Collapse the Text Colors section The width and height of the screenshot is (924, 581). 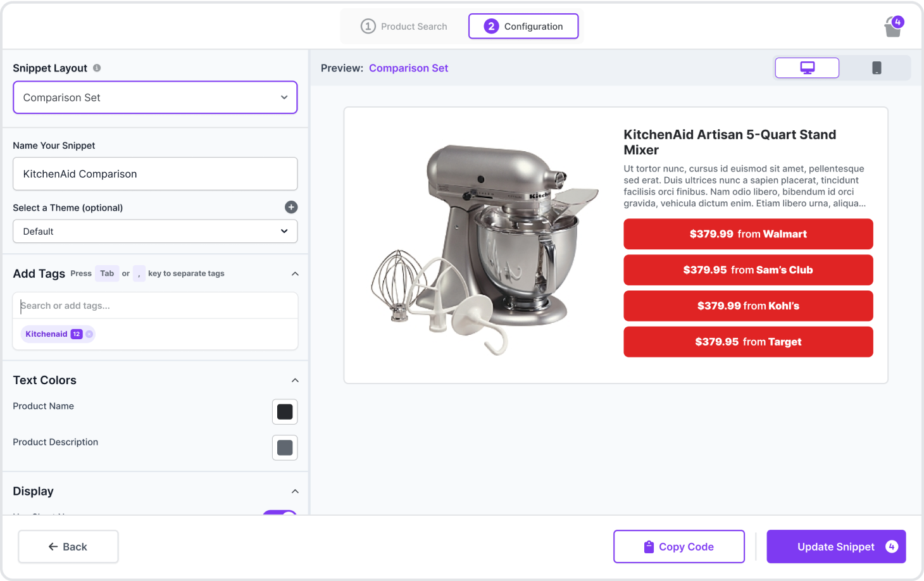(295, 380)
